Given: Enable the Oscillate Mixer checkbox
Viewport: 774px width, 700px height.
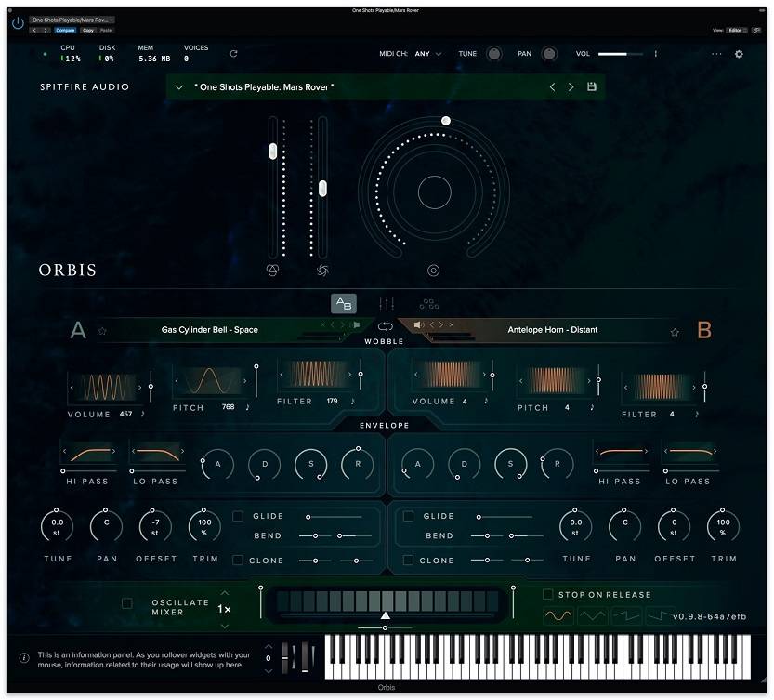Looking at the screenshot, I should (x=127, y=603).
